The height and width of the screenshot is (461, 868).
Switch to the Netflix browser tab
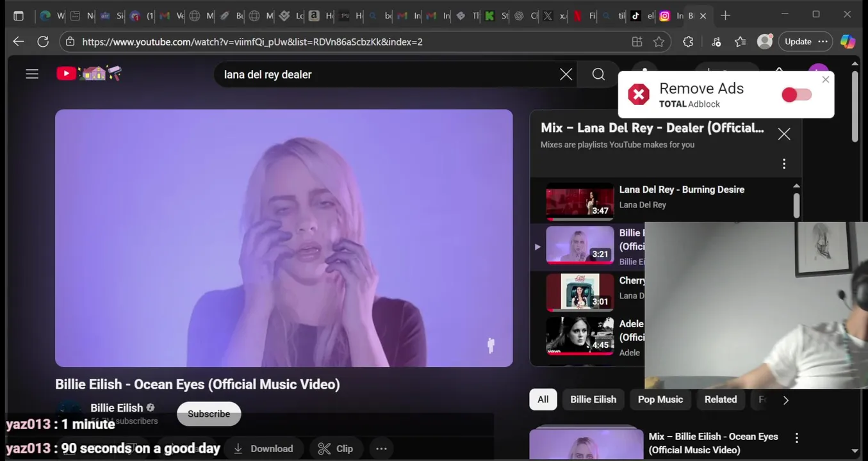point(583,16)
